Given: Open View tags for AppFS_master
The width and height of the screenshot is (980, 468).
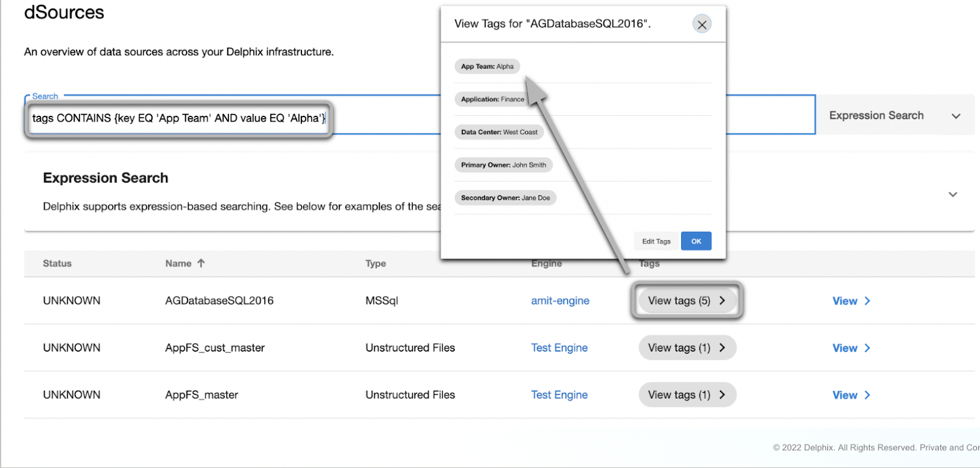Looking at the screenshot, I should click(x=687, y=395).
